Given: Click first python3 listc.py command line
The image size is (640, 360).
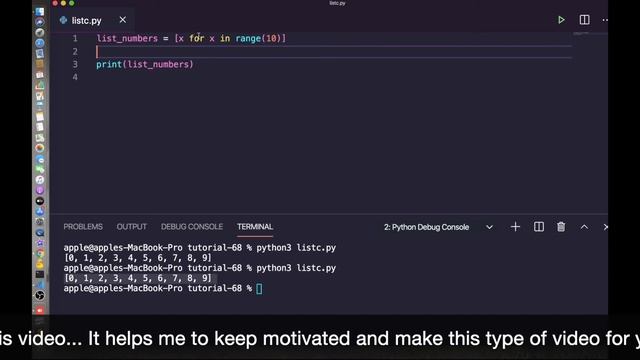Looking at the screenshot, I should click(x=200, y=248).
